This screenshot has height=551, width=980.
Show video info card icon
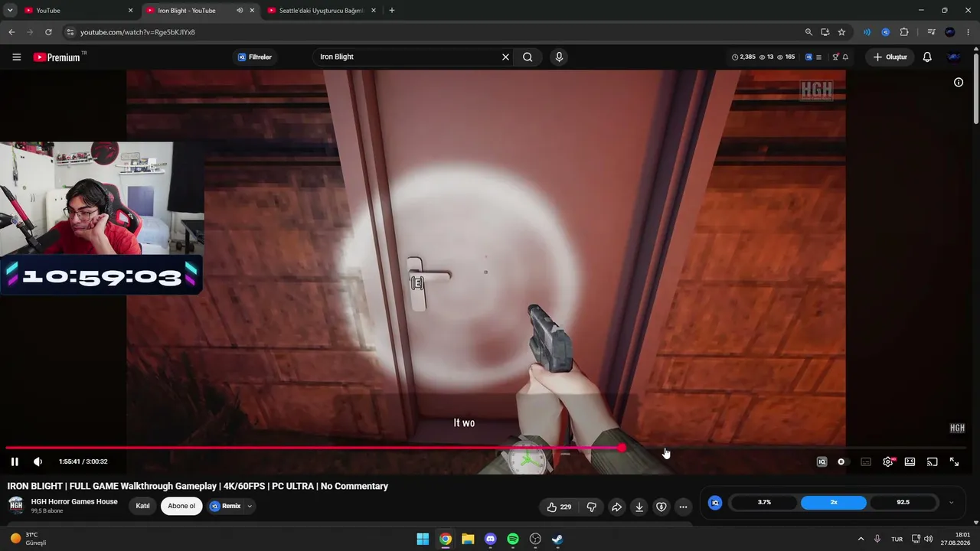[x=959, y=83]
